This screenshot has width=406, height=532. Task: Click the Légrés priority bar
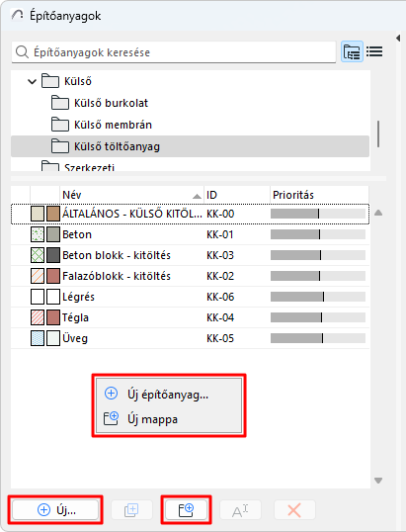coord(318,297)
